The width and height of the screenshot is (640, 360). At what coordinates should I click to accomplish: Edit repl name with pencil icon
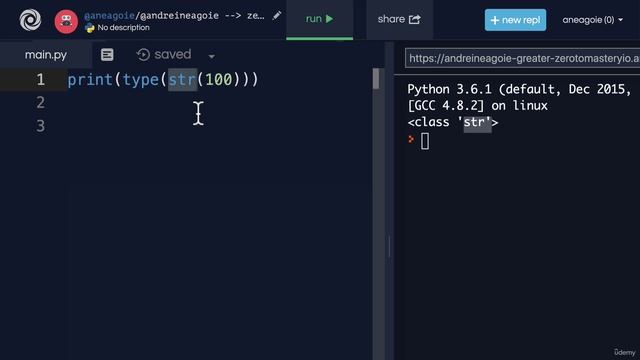click(277, 16)
